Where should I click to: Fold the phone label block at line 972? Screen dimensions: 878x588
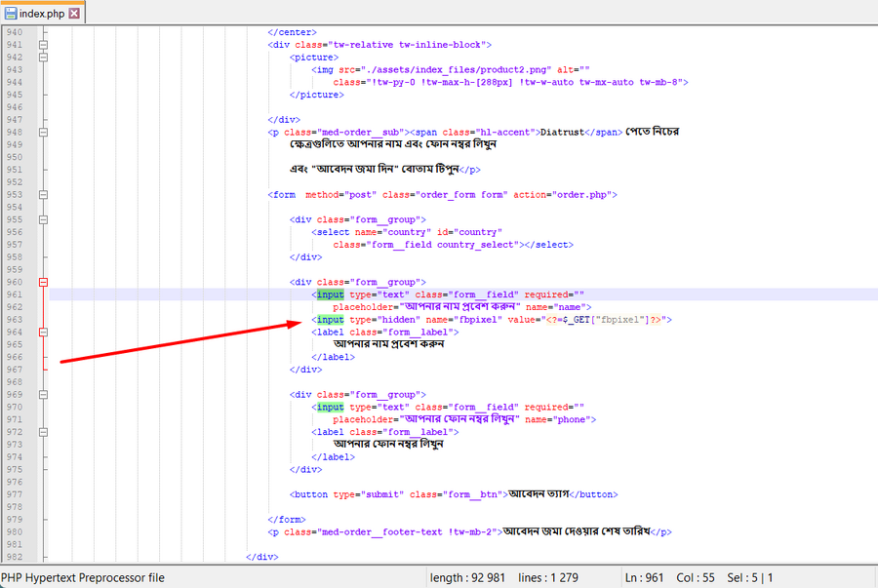click(43, 432)
